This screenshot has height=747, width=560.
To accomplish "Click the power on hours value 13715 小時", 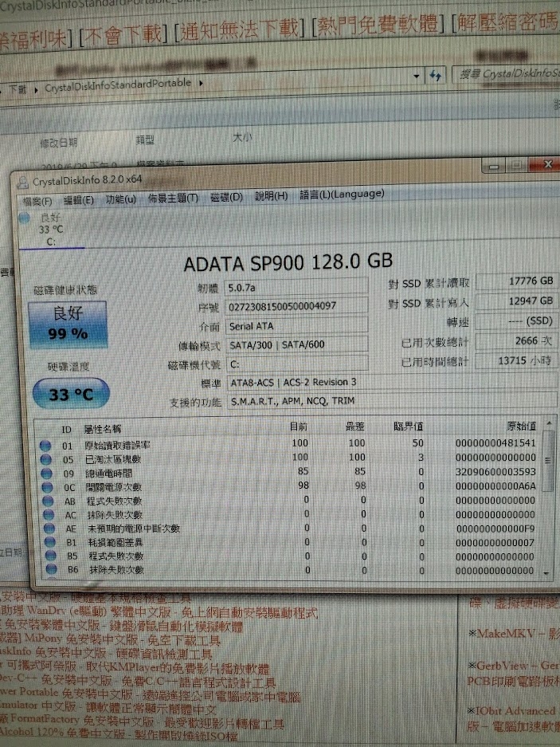I will (515, 360).
